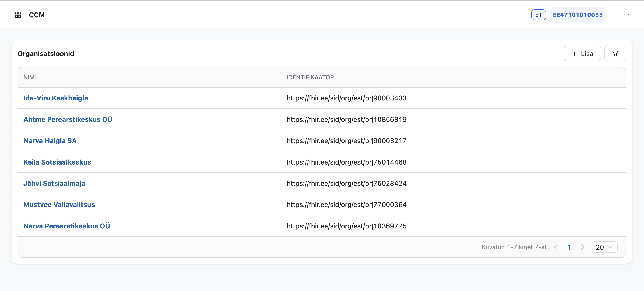Open the three-dot more options menu
Image resolution: width=644 pixels, height=291 pixels.
tap(626, 15)
